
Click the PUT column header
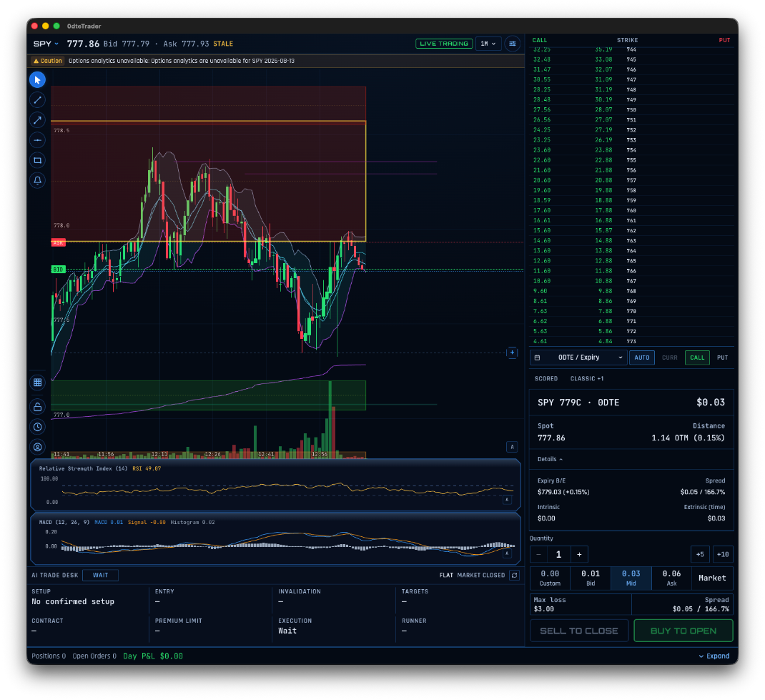coord(724,41)
